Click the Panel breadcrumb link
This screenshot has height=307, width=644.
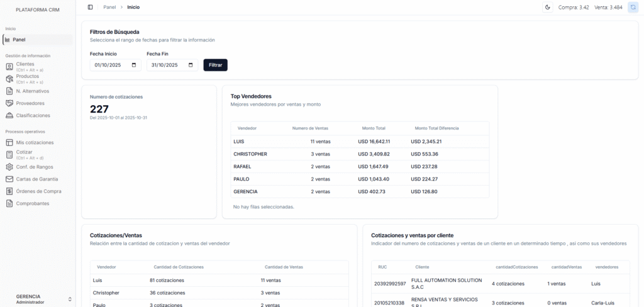click(109, 7)
